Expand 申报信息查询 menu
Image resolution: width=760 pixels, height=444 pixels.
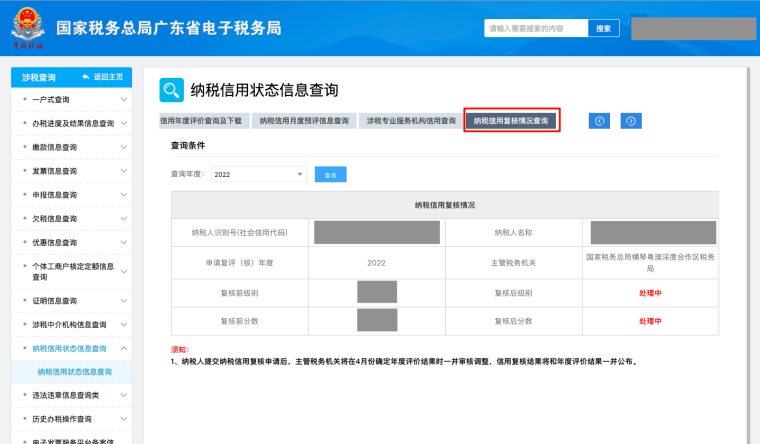coord(71,194)
